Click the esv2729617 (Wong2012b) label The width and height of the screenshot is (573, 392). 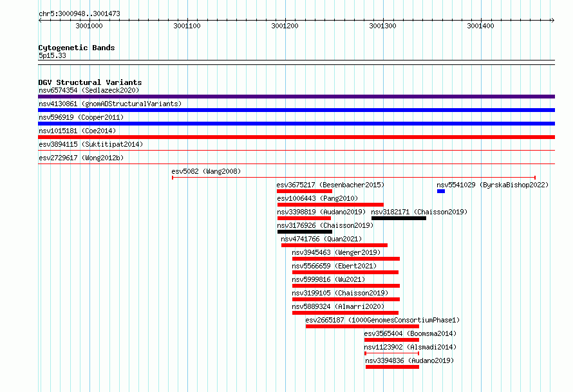click(81, 158)
